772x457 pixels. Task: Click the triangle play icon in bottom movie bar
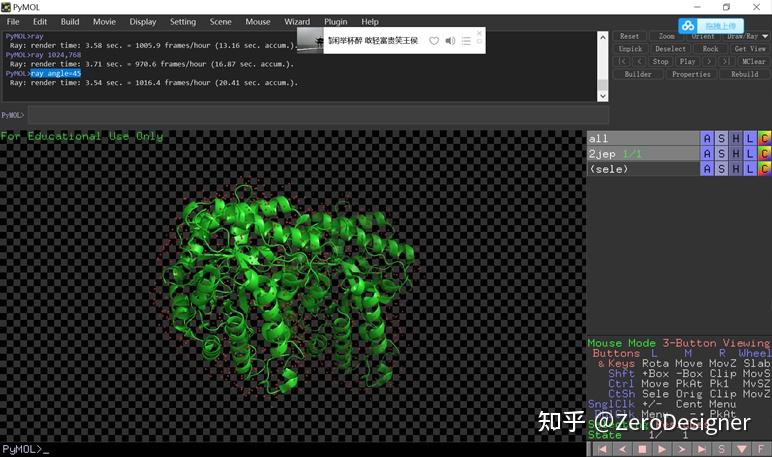(x=662, y=449)
